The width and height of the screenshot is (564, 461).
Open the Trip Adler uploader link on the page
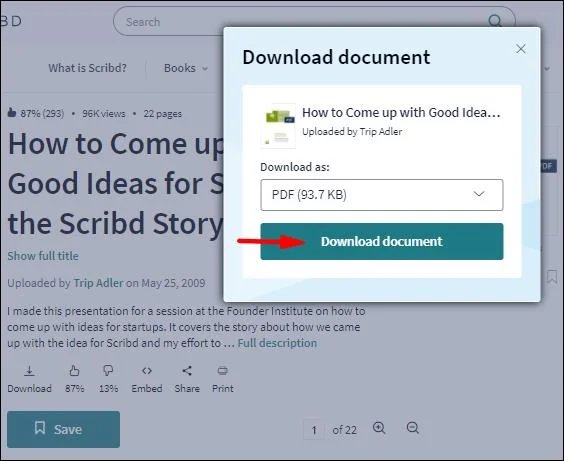(x=98, y=283)
